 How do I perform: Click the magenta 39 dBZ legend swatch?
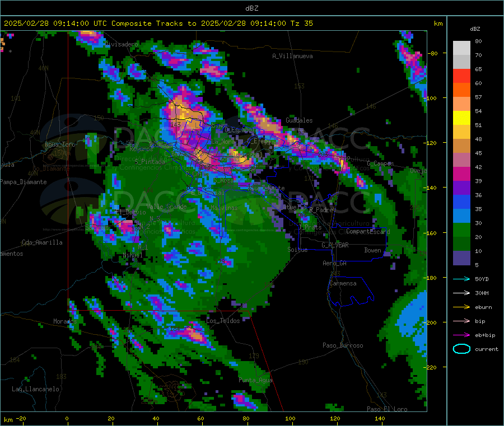click(x=461, y=174)
